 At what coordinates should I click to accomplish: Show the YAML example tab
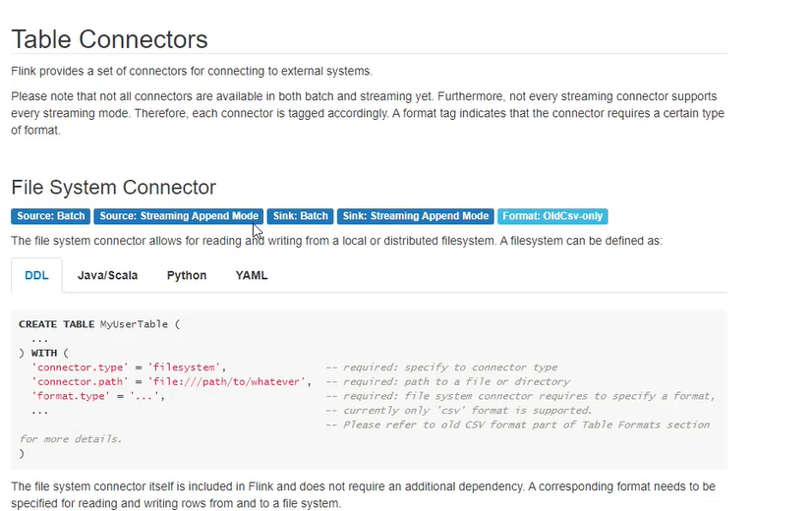pos(252,276)
